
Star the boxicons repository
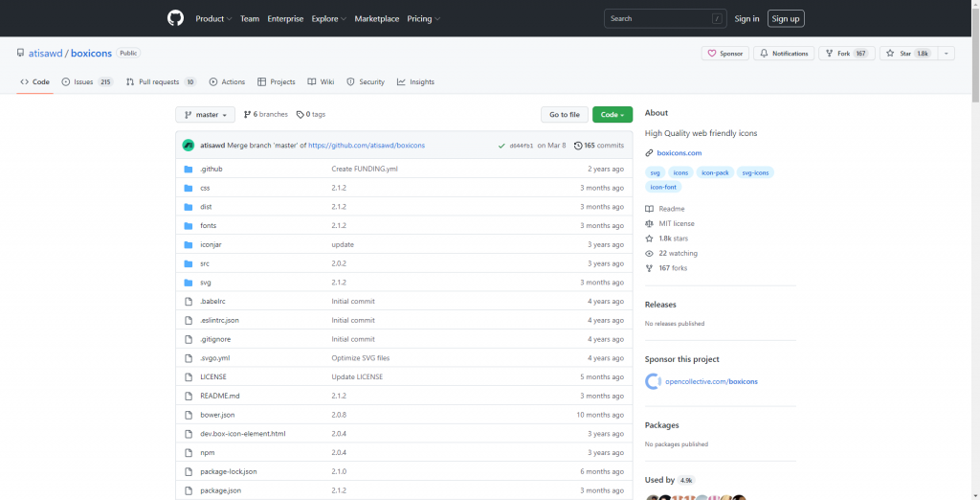tap(907, 54)
